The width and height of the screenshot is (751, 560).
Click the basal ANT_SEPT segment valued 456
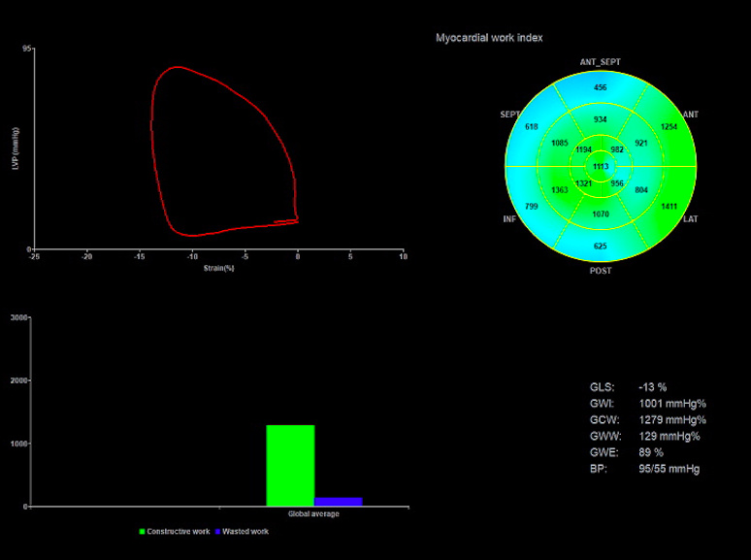[601, 87]
